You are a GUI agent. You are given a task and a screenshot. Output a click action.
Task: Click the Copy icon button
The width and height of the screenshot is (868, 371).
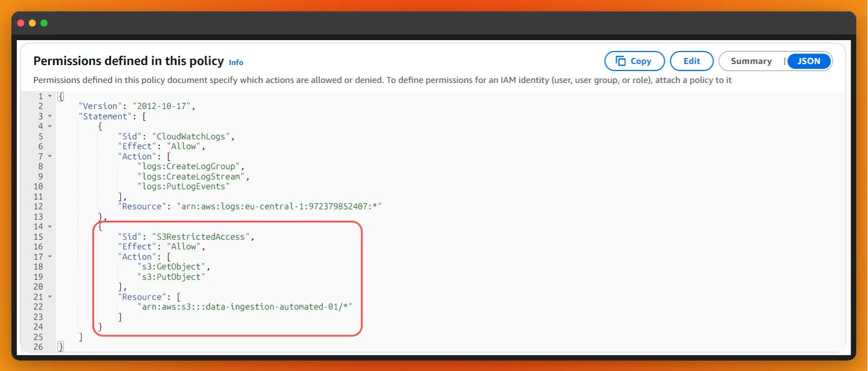(x=634, y=61)
